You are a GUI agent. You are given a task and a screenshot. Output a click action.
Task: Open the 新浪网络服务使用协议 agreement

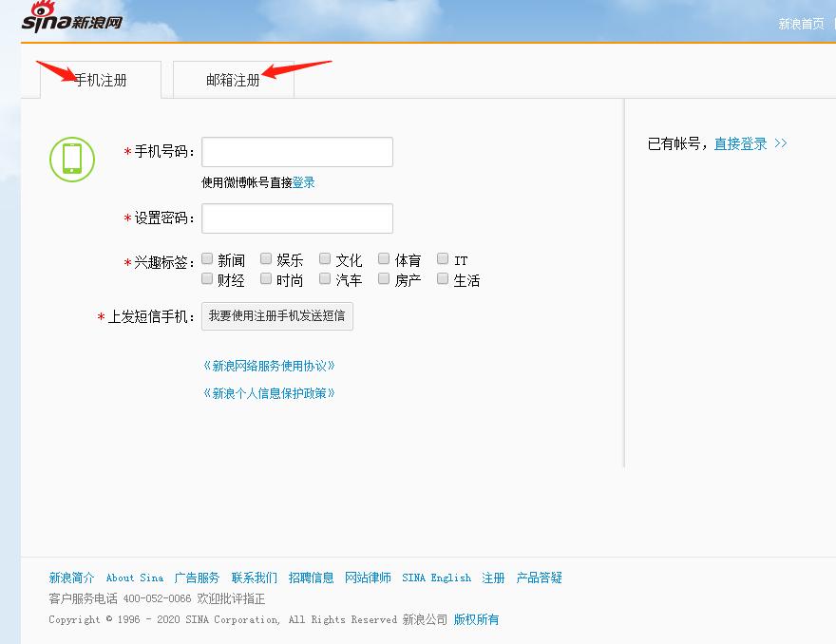(269, 365)
